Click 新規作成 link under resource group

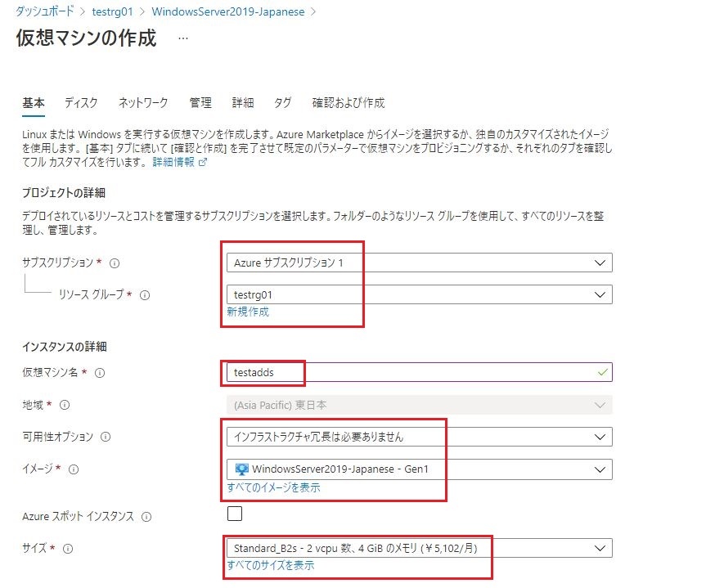click(x=248, y=312)
